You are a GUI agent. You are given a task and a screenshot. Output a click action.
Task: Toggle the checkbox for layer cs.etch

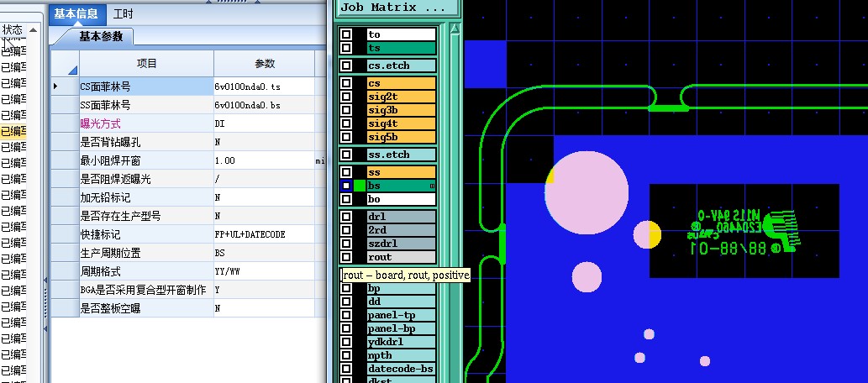[346, 66]
